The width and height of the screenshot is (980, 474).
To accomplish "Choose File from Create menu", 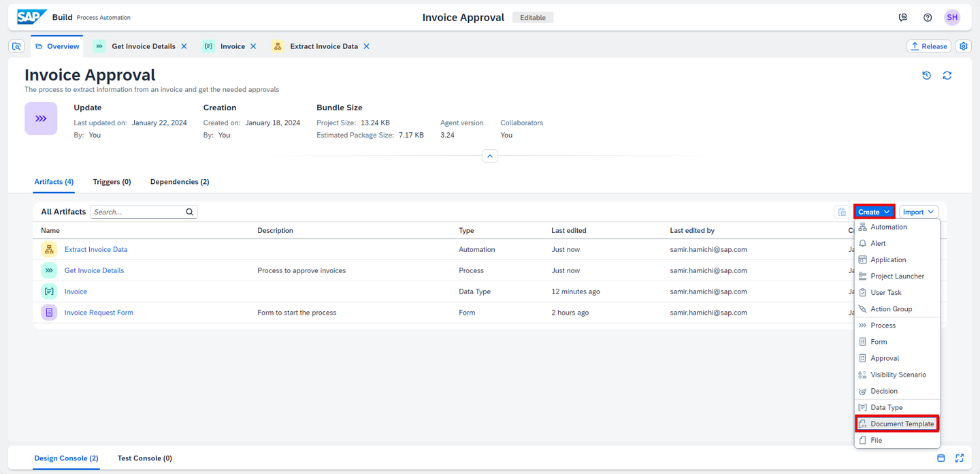I will pyautogui.click(x=897, y=440).
